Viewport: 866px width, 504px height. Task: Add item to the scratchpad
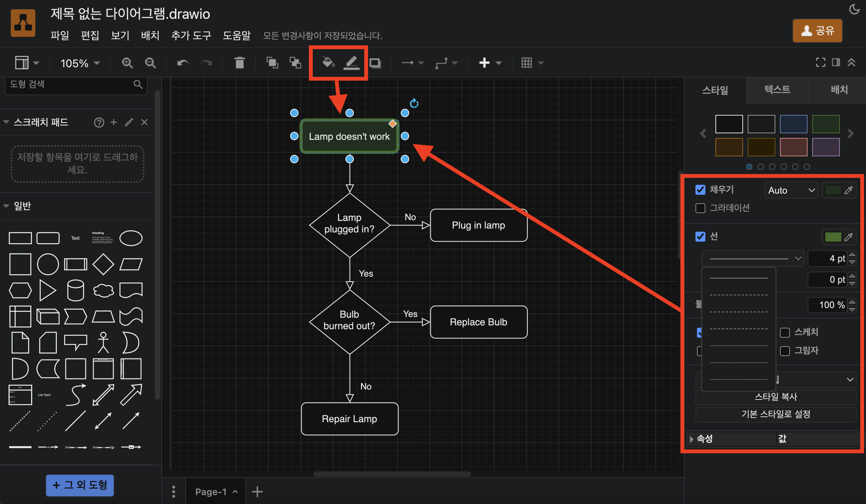click(x=114, y=122)
